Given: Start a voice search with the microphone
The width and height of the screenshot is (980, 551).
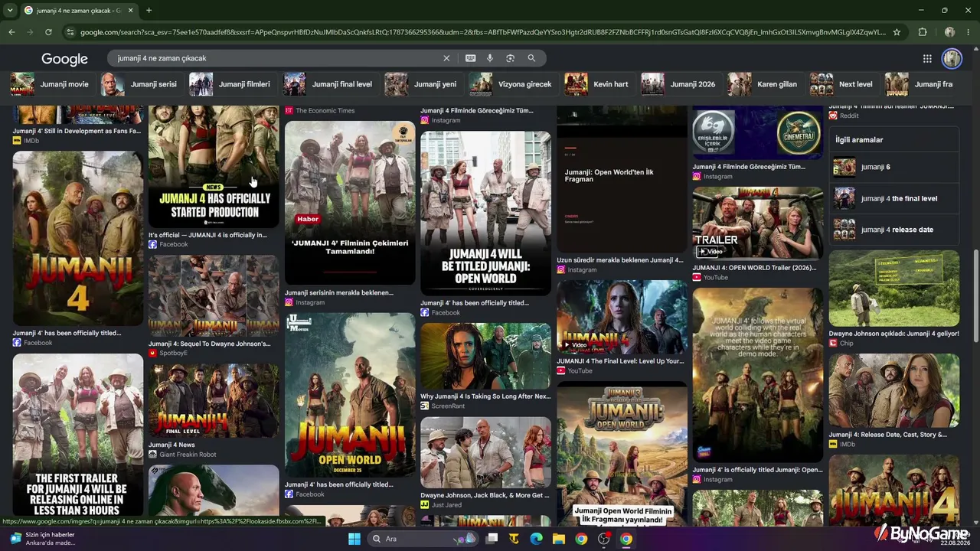Looking at the screenshot, I should click(490, 58).
